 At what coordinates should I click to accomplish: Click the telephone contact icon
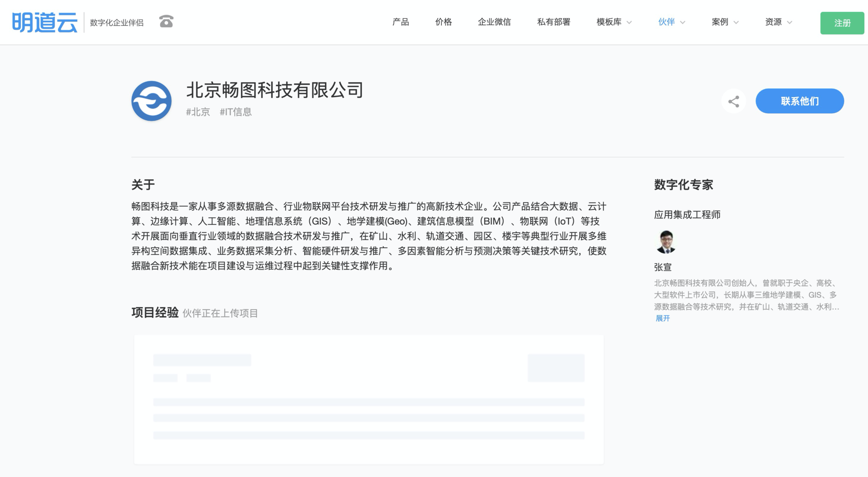click(166, 22)
